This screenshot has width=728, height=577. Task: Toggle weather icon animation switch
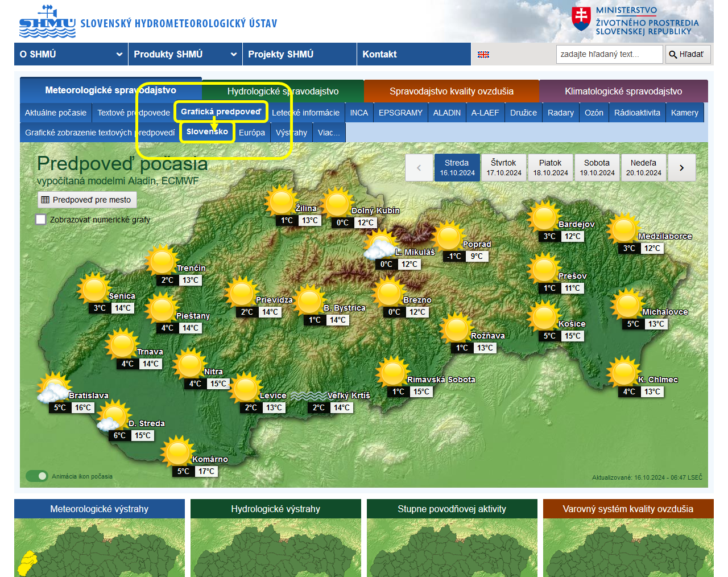point(37,476)
